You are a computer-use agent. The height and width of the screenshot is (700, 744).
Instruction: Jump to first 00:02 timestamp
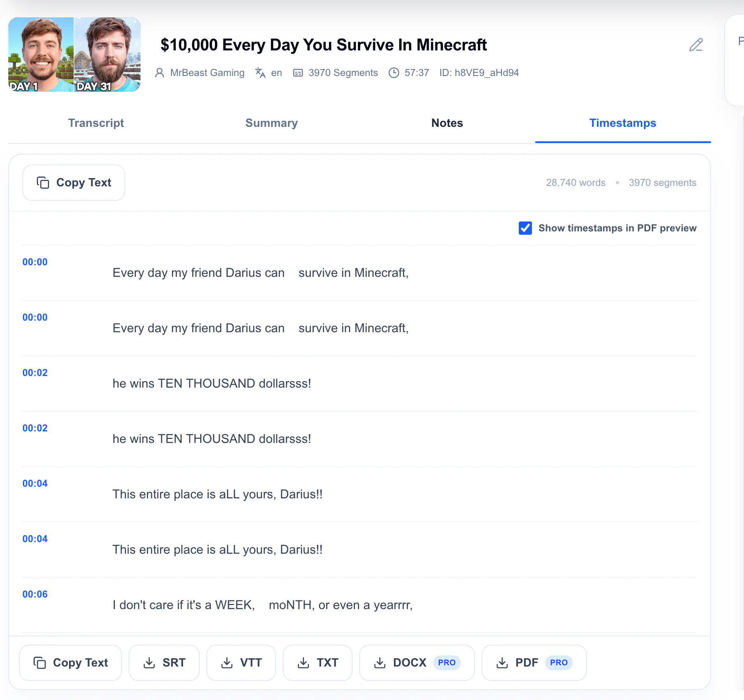click(35, 373)
